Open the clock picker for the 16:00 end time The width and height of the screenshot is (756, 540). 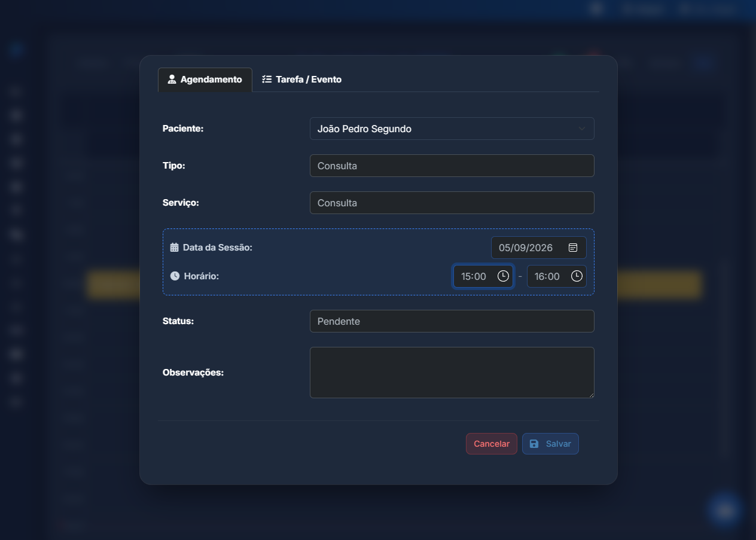pyautogui.click(x=577, y=276)
